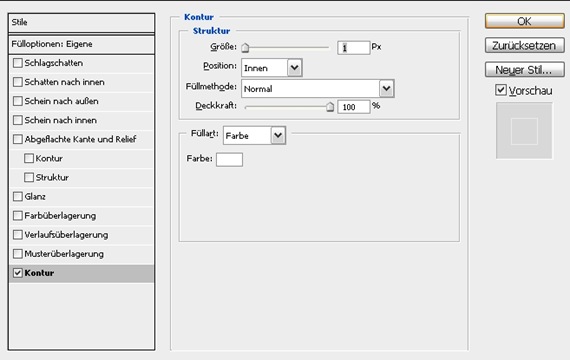Click the Größe Px input field
The image size is (570, 360).
353,48
